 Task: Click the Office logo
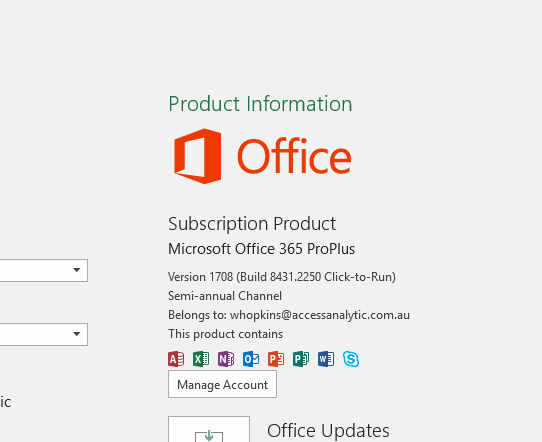[263, 156]
